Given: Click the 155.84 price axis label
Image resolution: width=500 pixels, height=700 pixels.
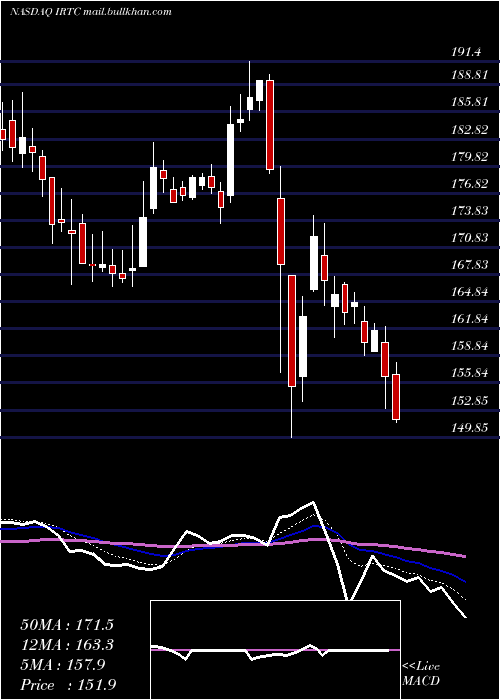Looking at the screenshot, I should coord(469,373).
